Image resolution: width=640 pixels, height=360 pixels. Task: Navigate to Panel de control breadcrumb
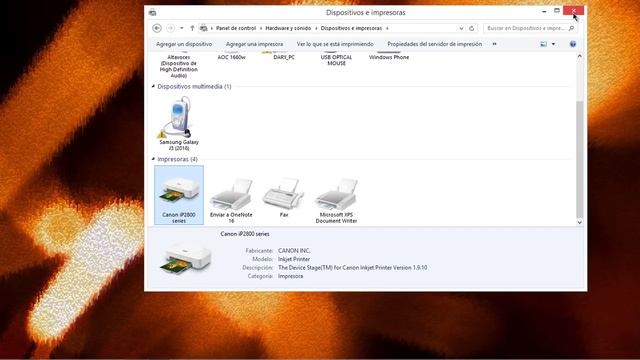(x=236, y=28)
